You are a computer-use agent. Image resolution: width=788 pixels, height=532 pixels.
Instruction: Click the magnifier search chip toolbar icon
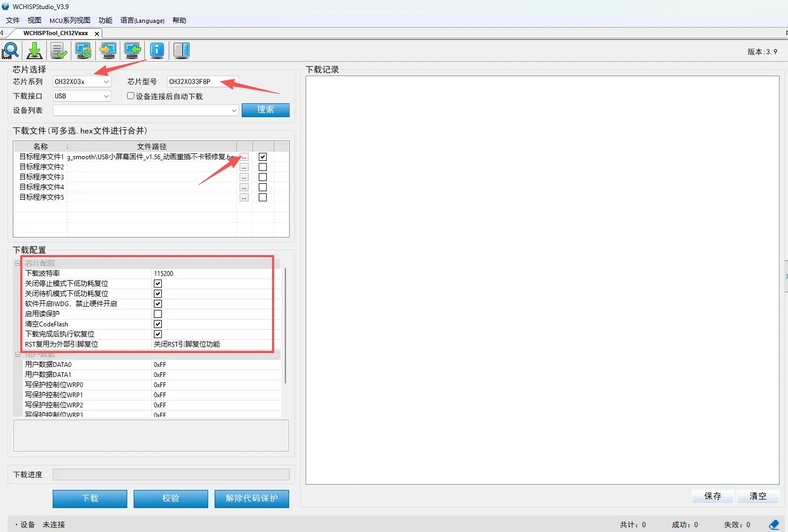pyautogui.click(x=10, y=51)
